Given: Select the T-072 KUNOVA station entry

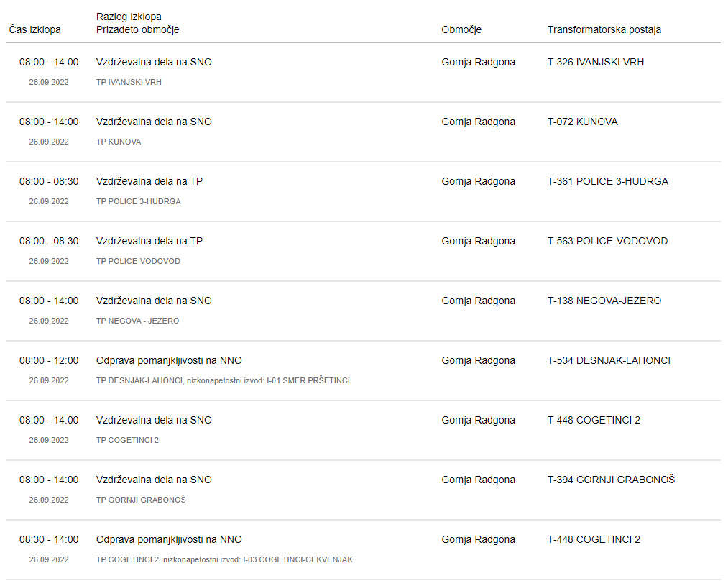Looking at the screenshot, I should pyautogui.click(x=583, y=122).
